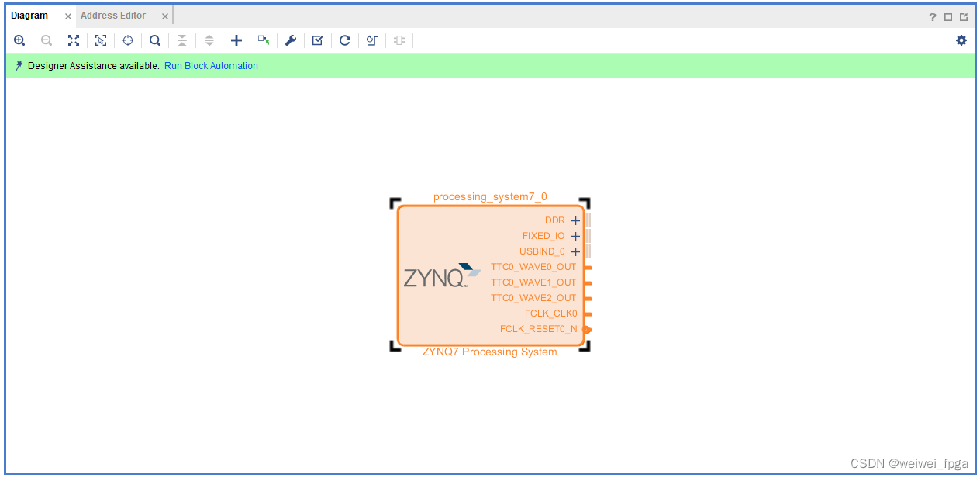
Task: Click the Run Block Automation link
Action: (x=211, y=66)
